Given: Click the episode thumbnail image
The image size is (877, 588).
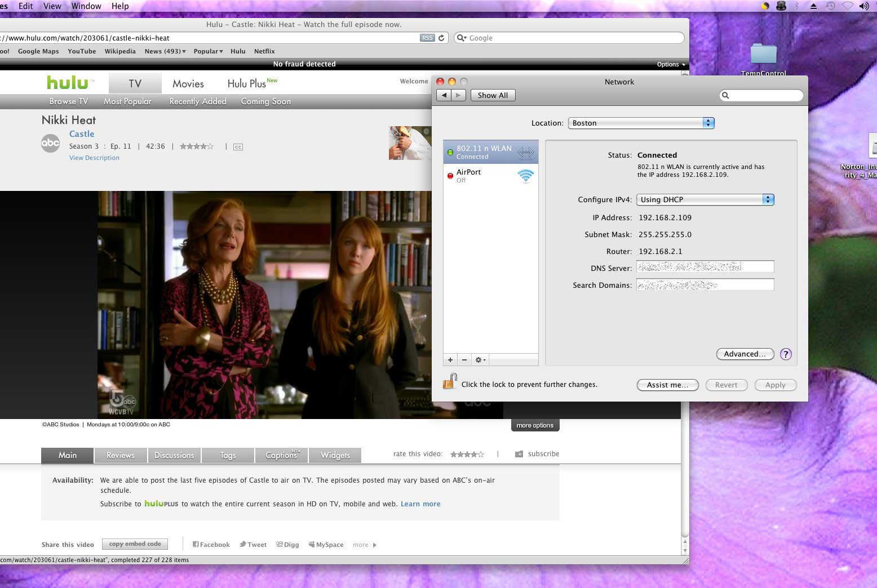Looking at the screenshot, I should [410, 142].
